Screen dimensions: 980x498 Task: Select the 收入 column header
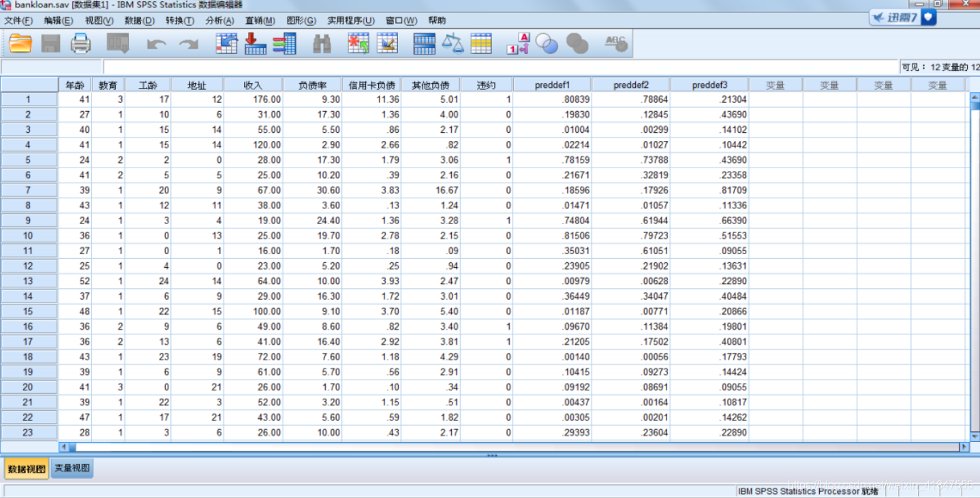coord(253,85)
